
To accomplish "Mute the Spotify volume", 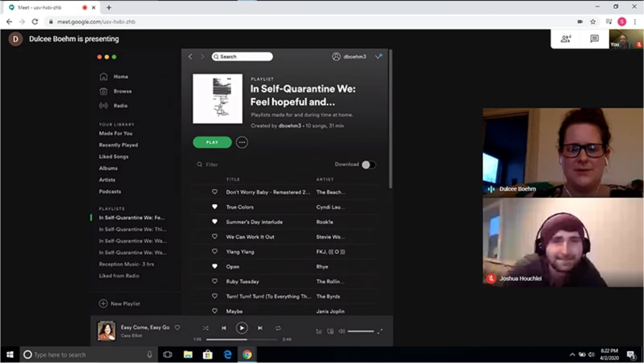I will [342, 332].
